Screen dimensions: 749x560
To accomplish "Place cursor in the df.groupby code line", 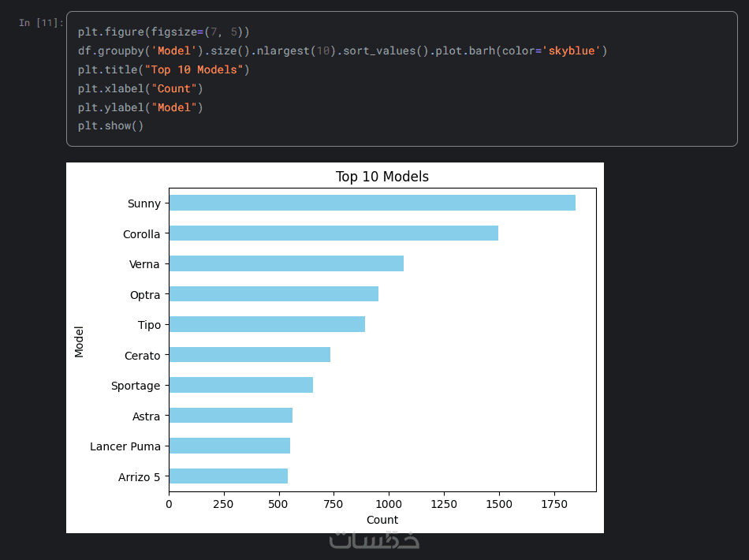I will coord(315,51).
